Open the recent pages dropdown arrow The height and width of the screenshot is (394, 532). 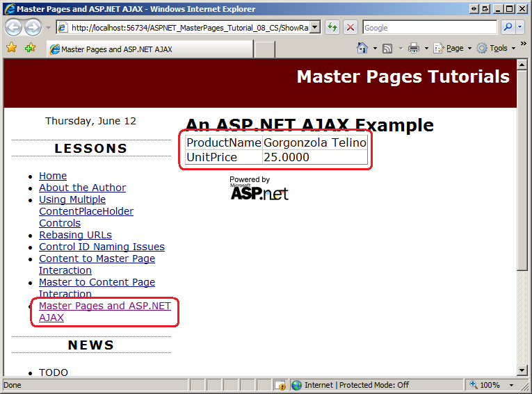click(x=48, y=28)
